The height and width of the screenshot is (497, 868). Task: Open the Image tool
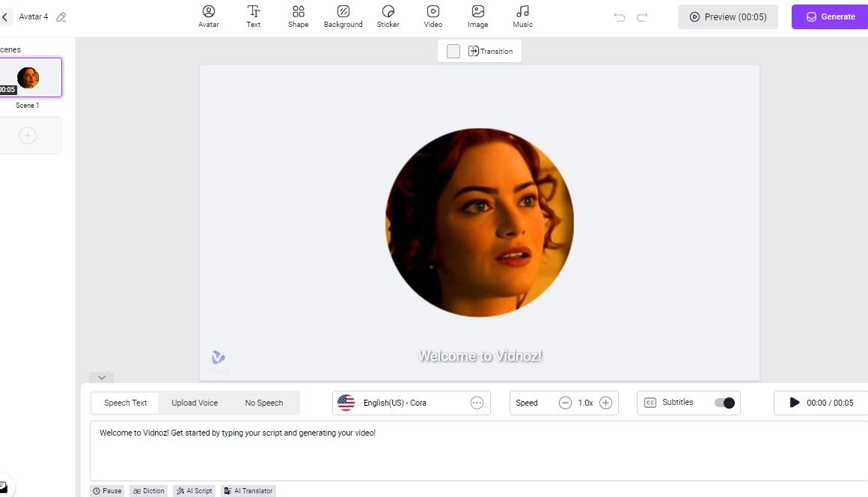pos(477,16)
